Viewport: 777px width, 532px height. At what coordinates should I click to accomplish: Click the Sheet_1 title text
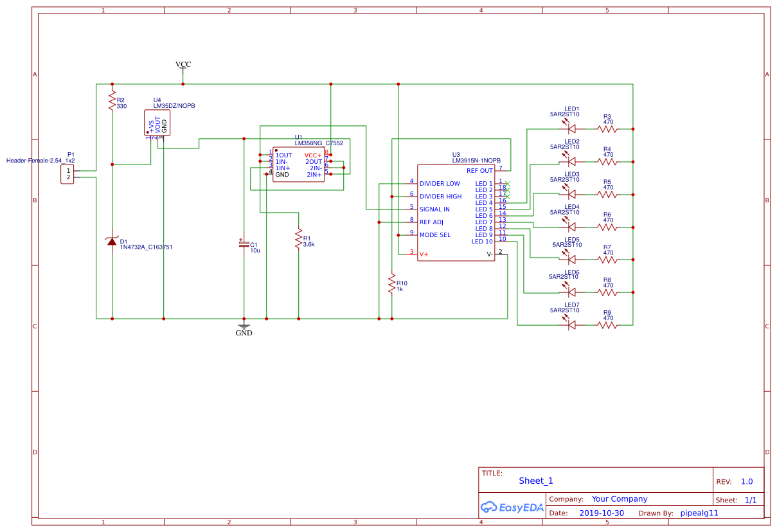click(x=536, y=480)
